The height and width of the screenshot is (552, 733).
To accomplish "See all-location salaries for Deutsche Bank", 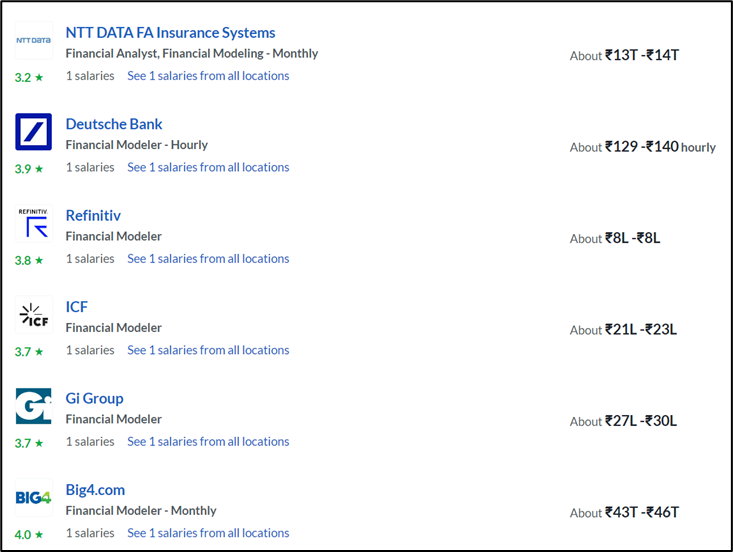I will point(208,167).
